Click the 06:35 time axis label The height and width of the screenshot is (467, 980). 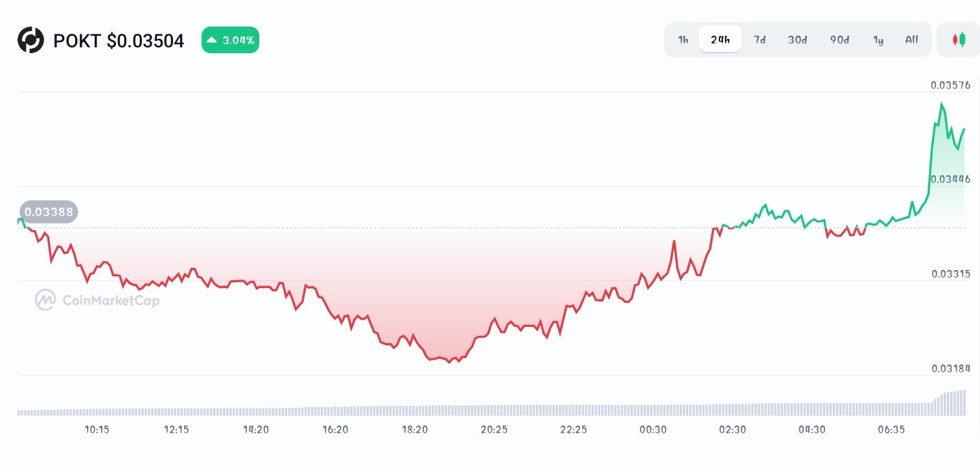pyautogui.click(x=891, y=429)
